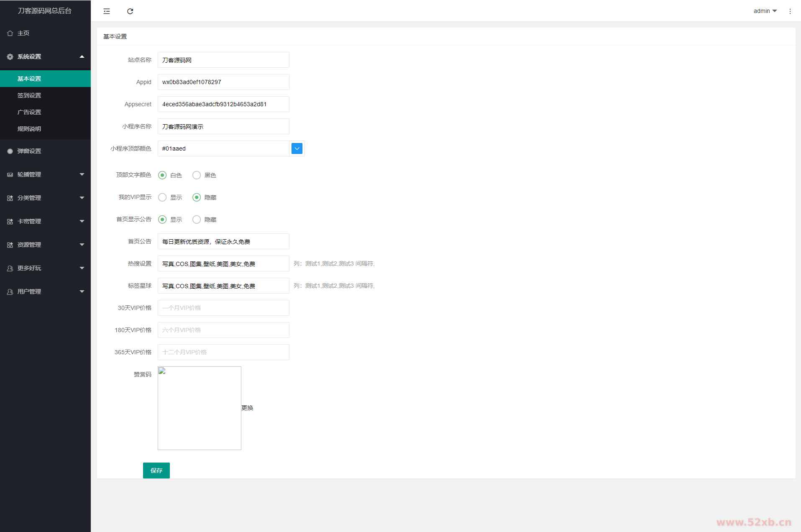
Task: Click the 分类管理 category icon
Action: coord(10,198)
